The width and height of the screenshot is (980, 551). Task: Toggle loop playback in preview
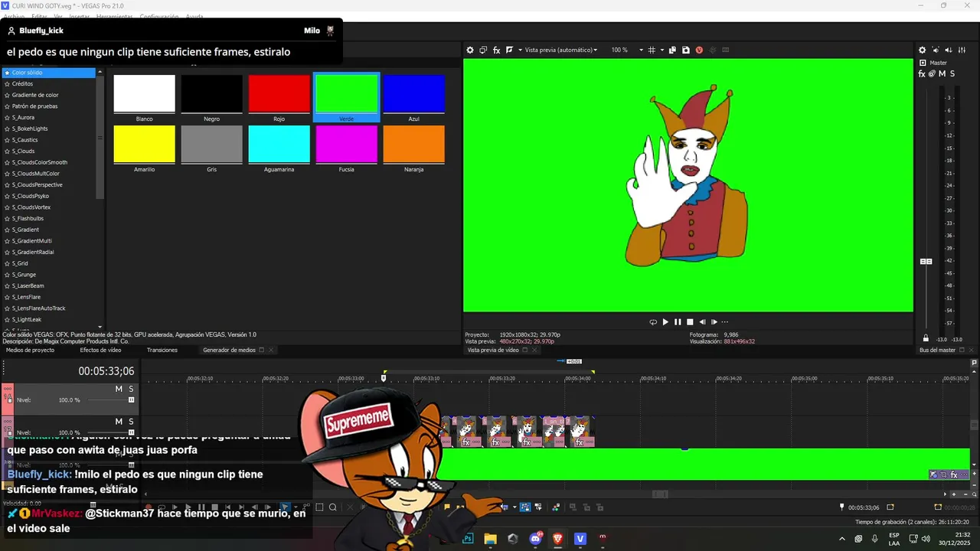653,322
